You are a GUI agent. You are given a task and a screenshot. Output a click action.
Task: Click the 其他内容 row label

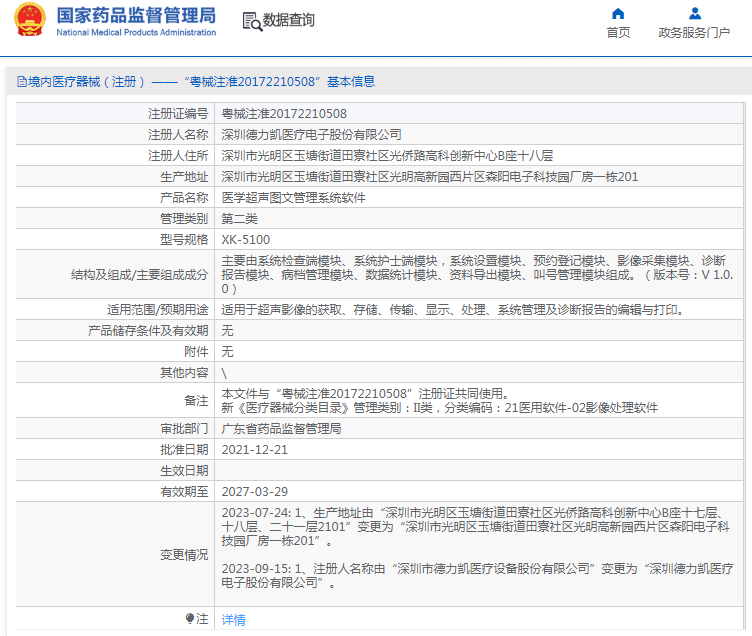[184, 373]
